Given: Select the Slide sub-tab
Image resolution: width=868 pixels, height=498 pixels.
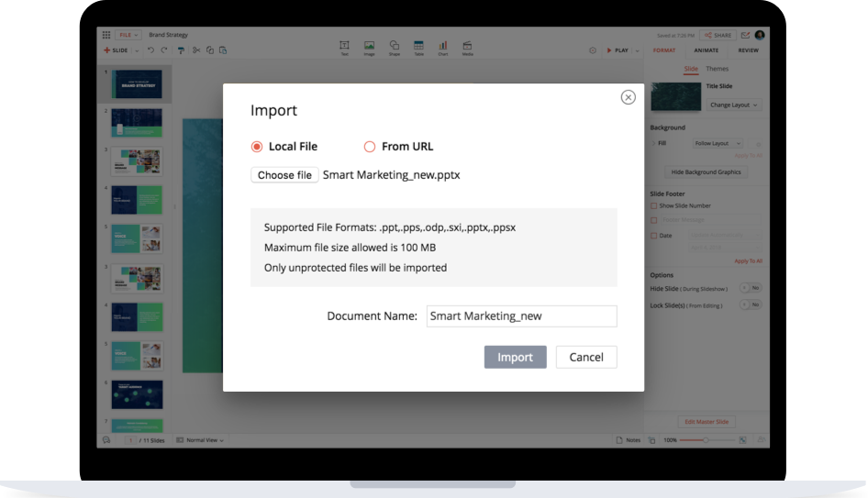Looking at the screenshot, I should 691,69.
